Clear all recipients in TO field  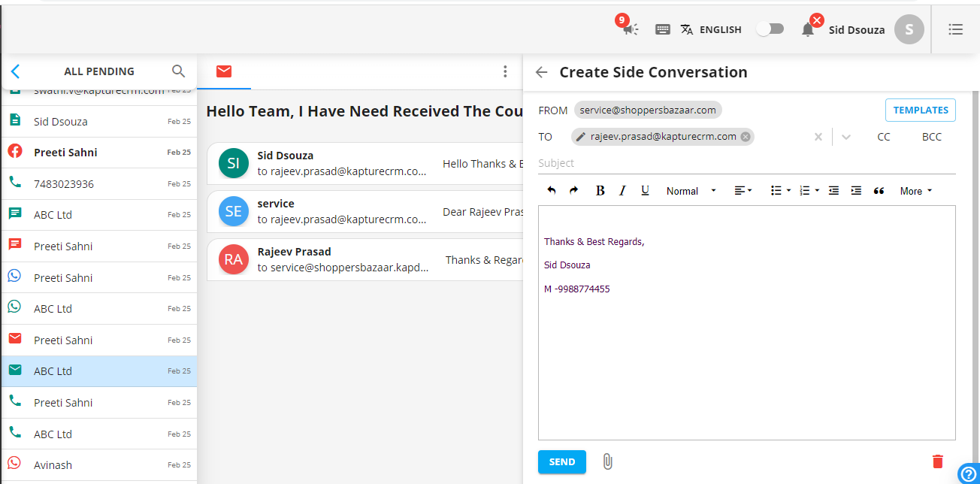(x=818, y=137)
